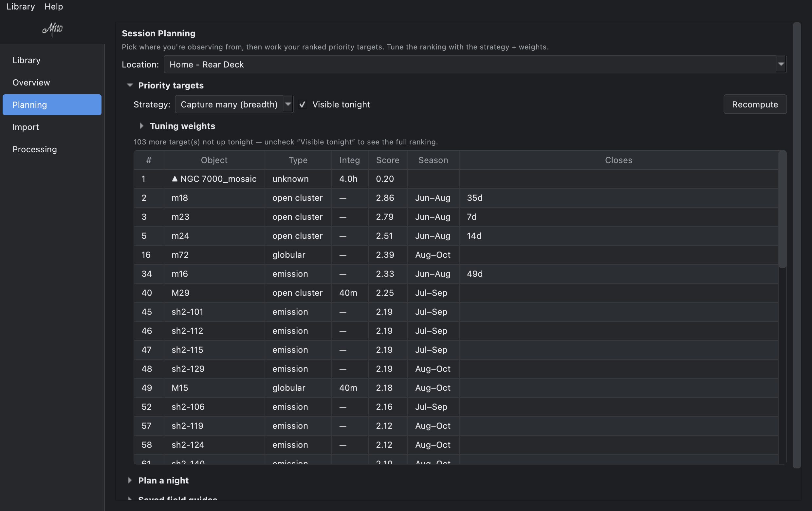Select the M15 globular row
Image resolution: width=812 pixels, height=511 pixels.
pyautogui.click(x=456, y=388)
